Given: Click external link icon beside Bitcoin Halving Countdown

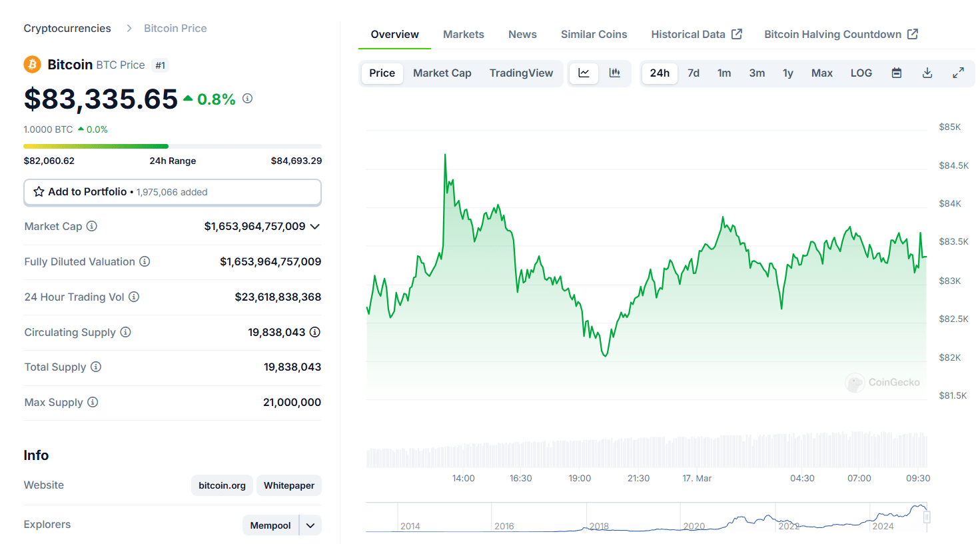Looking at the screenshot, I should 913,34.
